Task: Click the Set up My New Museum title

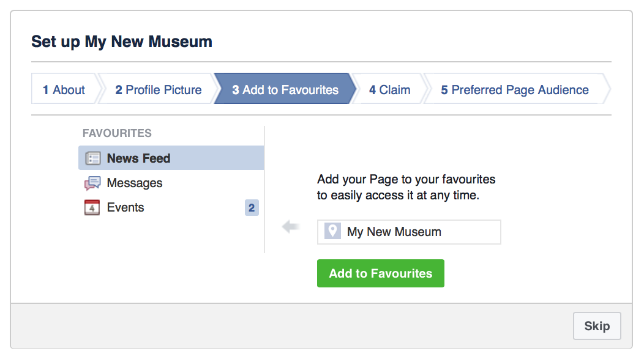Action: (x=122, y=42)
